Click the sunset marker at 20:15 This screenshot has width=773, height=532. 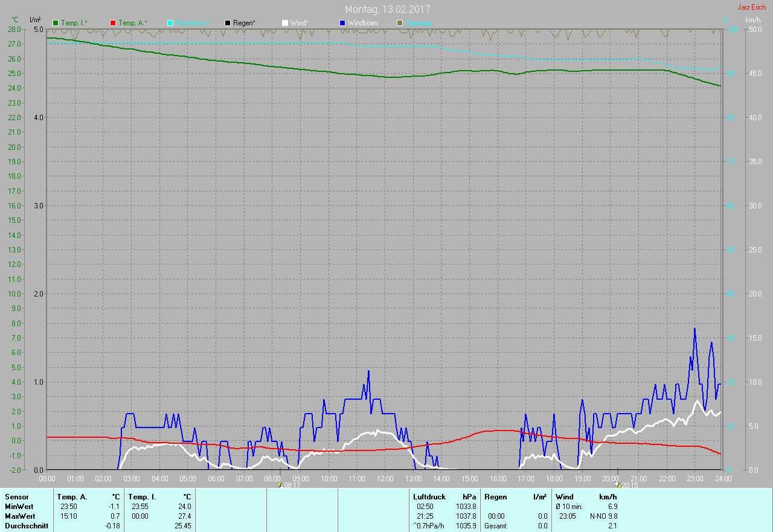(x=618, y=485)
